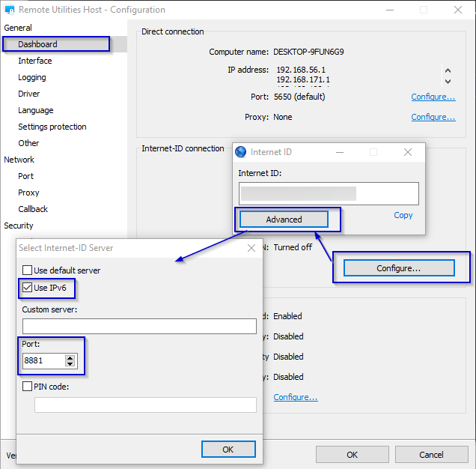Decrease the port number with down spinner
Viewport: 476px width, 469px height.
70,364
